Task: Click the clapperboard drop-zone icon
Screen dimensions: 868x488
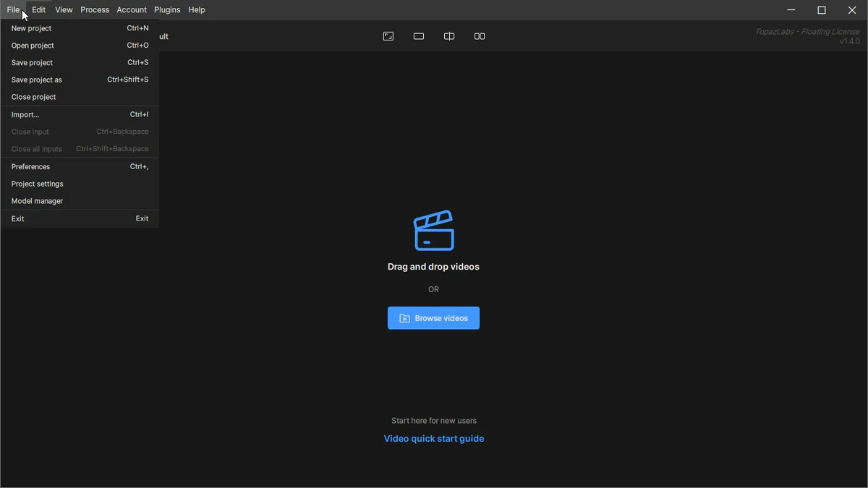Action: [x=434, y=231]
